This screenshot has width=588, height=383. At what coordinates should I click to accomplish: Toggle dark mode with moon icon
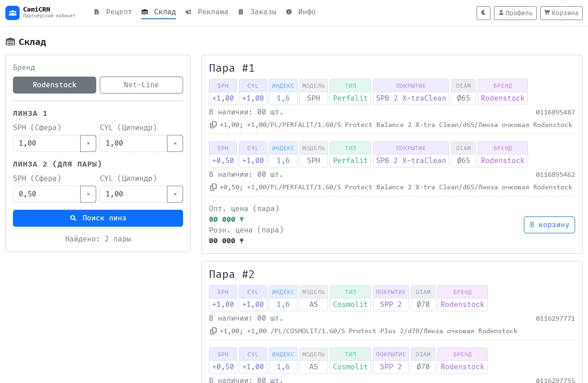(x=483, y=13)
